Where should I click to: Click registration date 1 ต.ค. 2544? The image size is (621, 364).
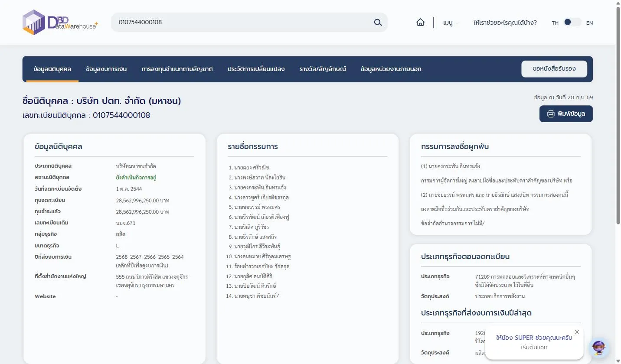[129, 189]
